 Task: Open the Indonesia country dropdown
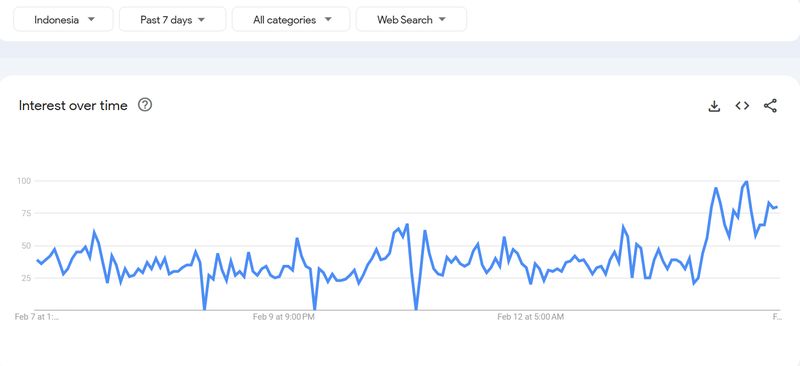coord(63,20)
